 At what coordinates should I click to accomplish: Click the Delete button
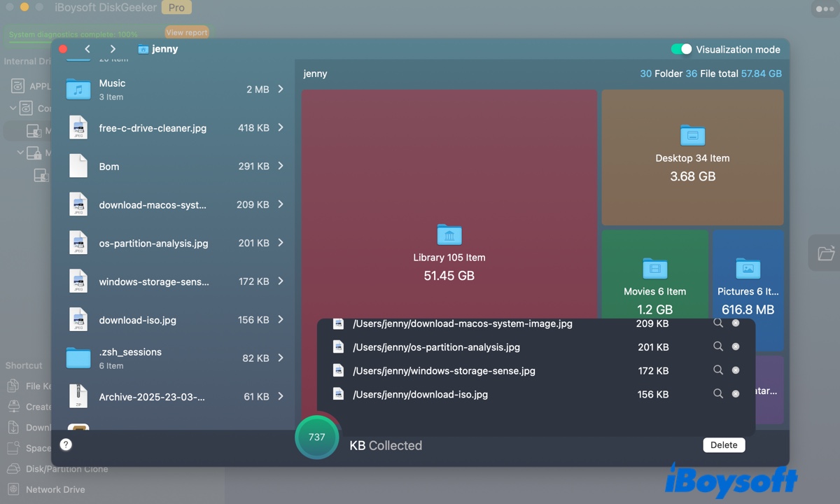tap(724, 445)
